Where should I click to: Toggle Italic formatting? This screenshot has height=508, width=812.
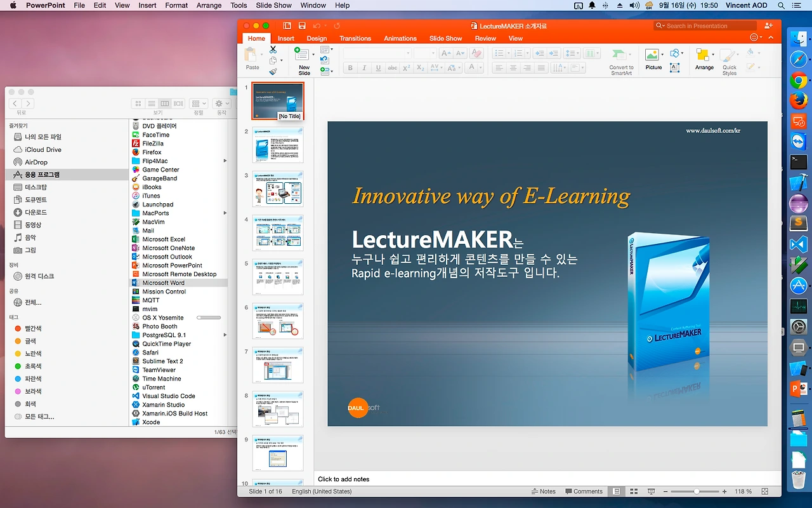364,68
